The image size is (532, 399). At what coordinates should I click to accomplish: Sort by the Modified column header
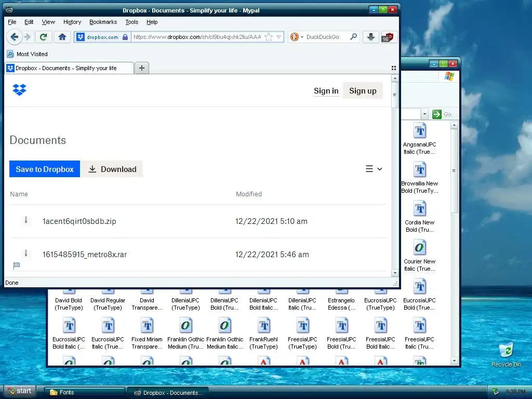pyautogui.click(x=249, y=194)
